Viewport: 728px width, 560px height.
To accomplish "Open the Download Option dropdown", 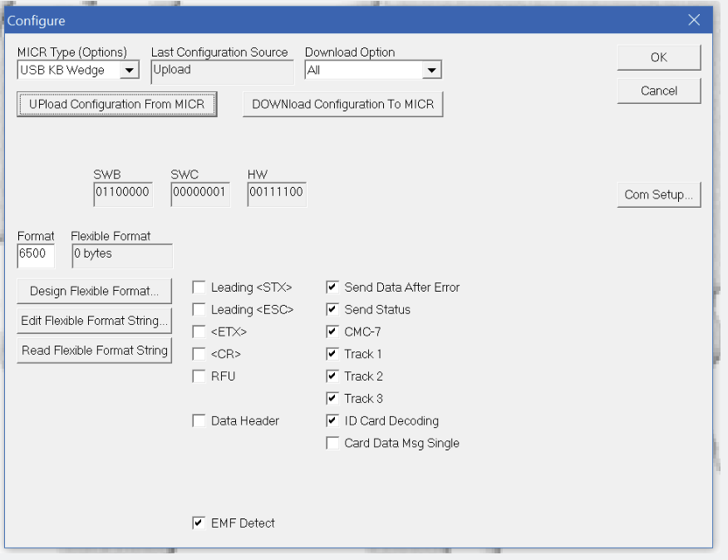I will (x=430, y=71).
